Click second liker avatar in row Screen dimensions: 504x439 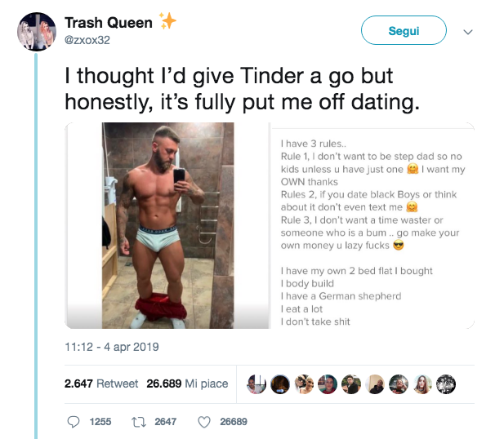[279, 384]
